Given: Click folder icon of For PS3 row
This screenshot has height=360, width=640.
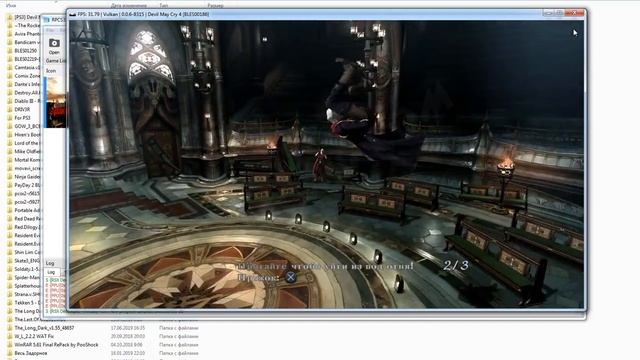Looking at the screenshot, I should (9, 118).
